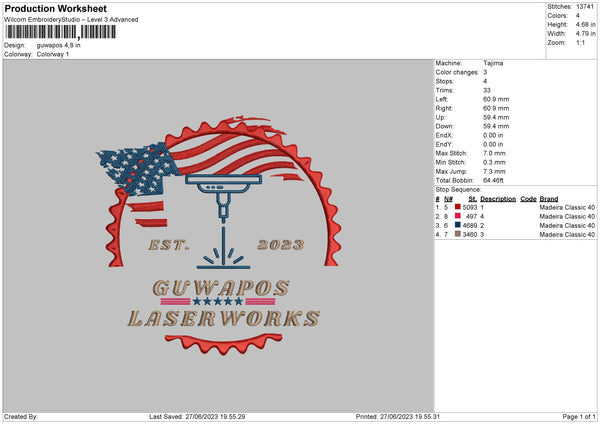Click the navy 4689 thread color swatch
The height and width of the screenshot is (424, 600).
(x=458, y=225)
